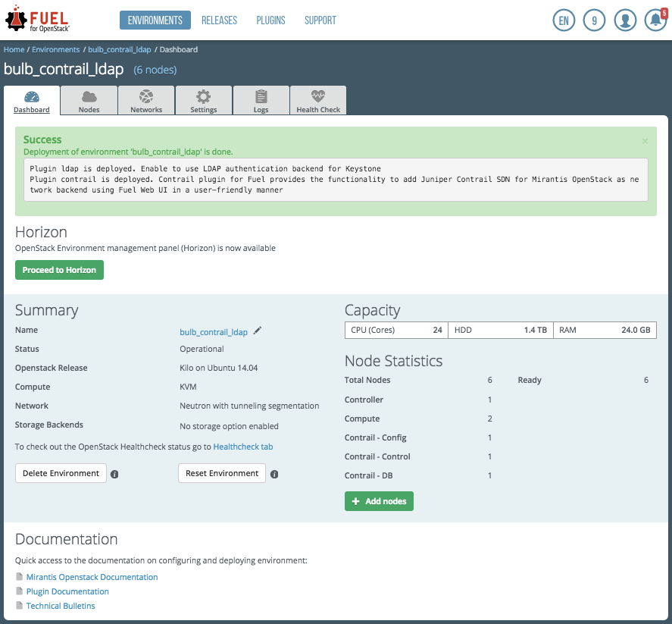Switch to the Health Check tab label

pos(318,110)
